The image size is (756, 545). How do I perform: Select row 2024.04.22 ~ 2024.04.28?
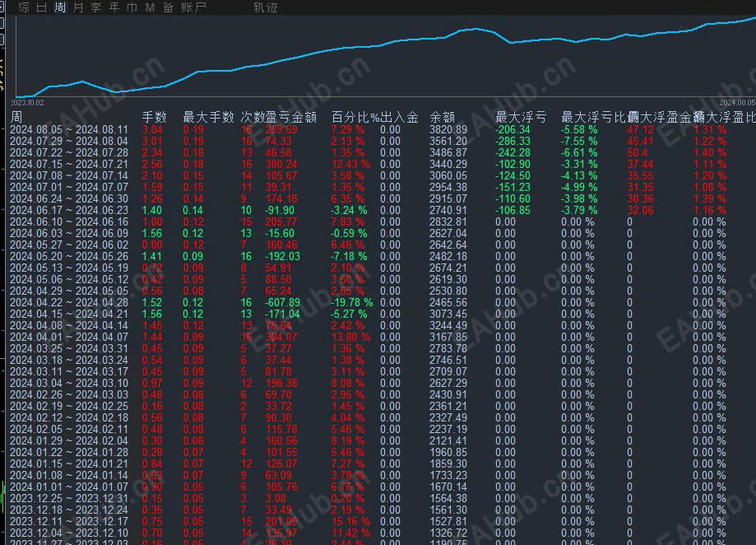(378, 302)
